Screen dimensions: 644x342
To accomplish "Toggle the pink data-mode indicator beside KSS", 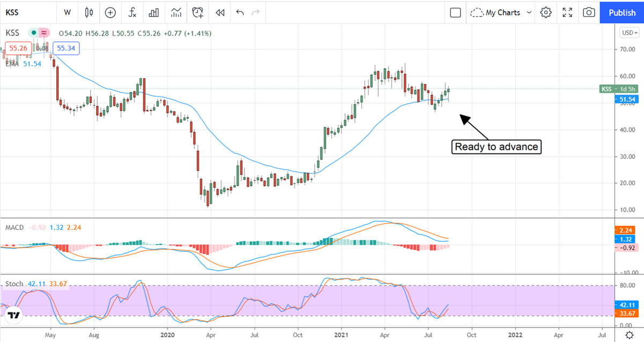I will pyautogui.click(x=44, y=33).
